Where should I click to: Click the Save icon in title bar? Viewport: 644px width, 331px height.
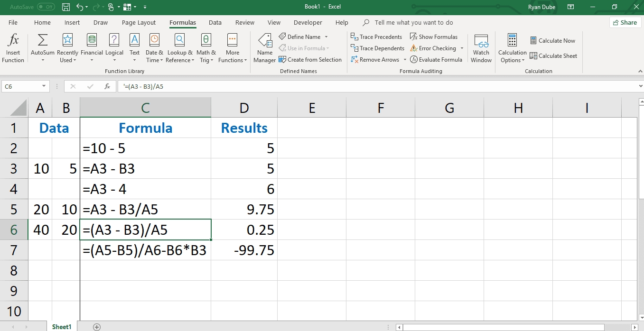click(x=66, y=7)
